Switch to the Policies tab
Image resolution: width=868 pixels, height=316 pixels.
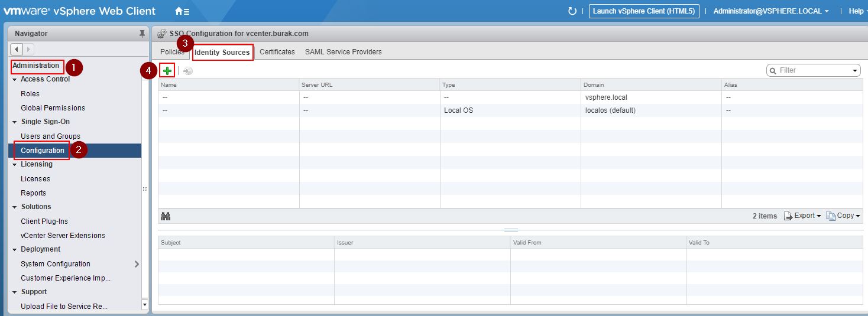tap(173, 52)
